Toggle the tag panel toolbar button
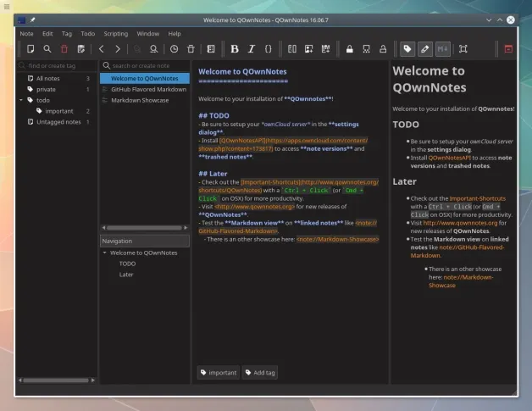532x411 pixels. click(x=407, y=49)
